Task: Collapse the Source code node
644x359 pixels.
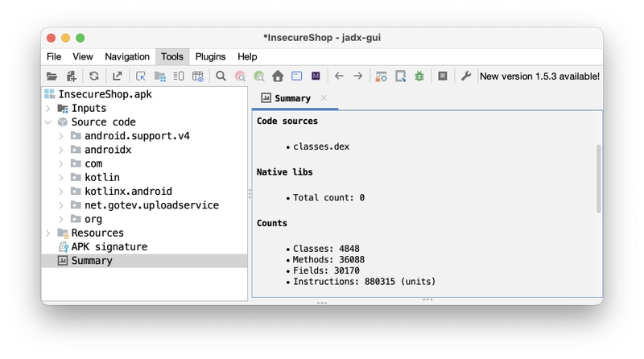Action: pyautogui.click(x=48, y=122)
